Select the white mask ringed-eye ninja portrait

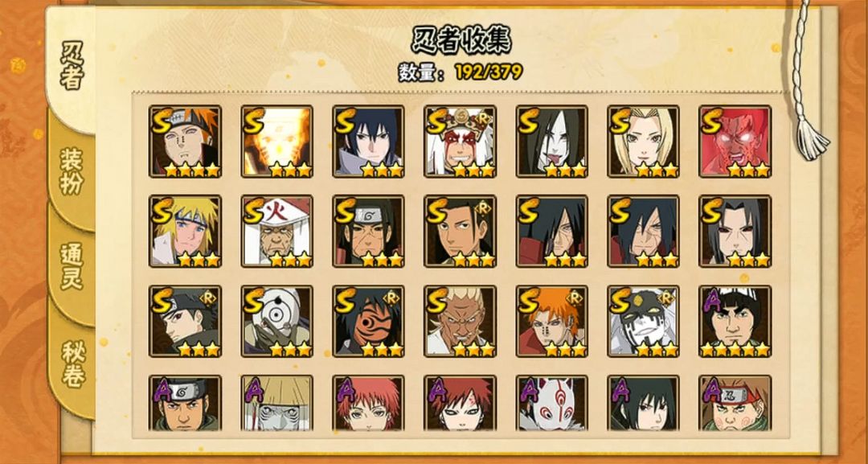pyautogui.click(x=276, y=321)
